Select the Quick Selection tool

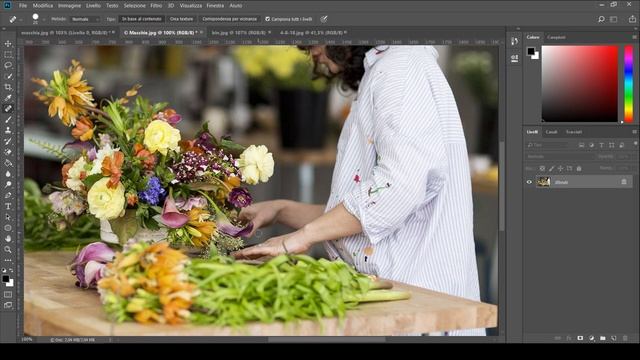pyautogui.click(x=8, y=76)
